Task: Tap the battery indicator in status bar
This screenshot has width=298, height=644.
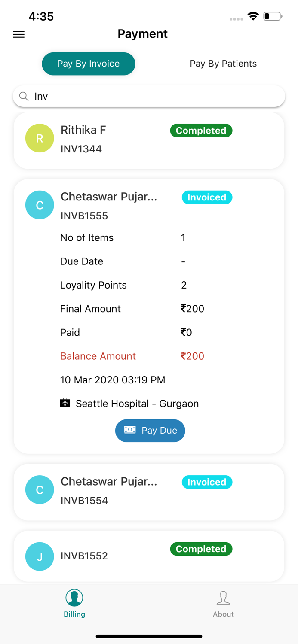Action: click(x=272, y=16)
